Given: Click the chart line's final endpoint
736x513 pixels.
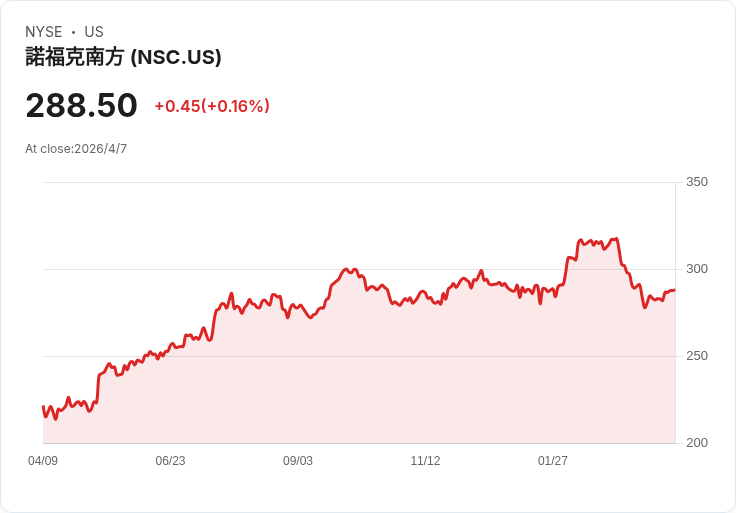Looking at the screenshot, I should (x=675, y=290).
